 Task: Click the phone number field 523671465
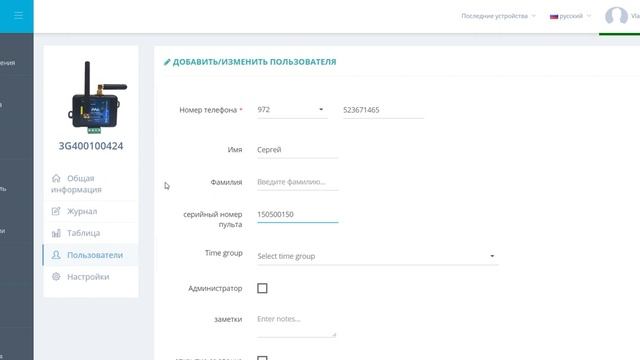383,110
